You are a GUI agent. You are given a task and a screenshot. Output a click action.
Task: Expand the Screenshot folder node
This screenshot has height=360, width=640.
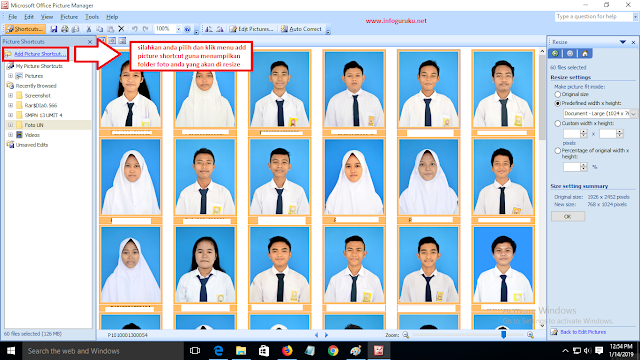click(11, 96)
